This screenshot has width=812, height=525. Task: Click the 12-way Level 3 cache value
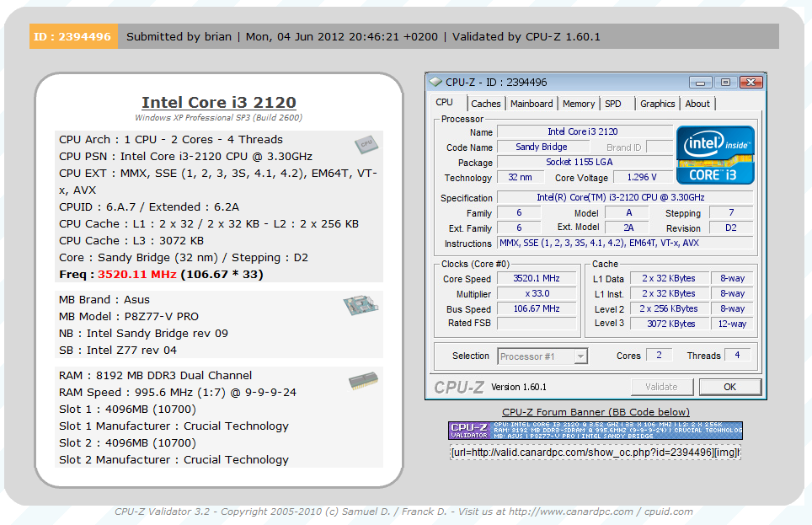[732, 324]
